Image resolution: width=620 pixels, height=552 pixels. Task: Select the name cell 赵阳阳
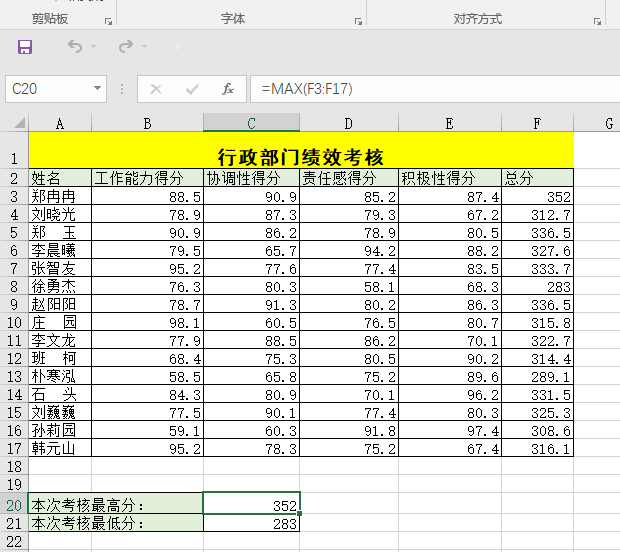[x=60, y=304]
